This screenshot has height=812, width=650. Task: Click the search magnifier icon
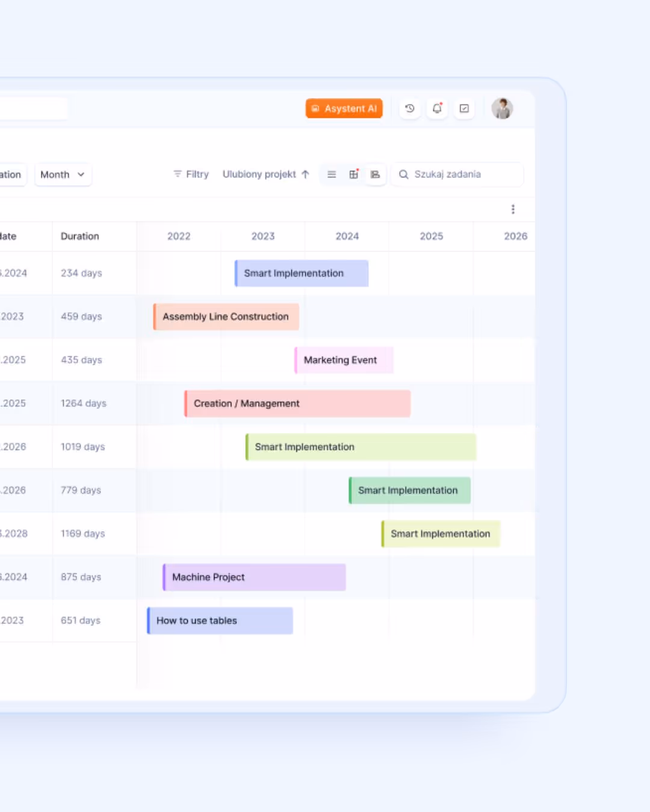(404, 174)
